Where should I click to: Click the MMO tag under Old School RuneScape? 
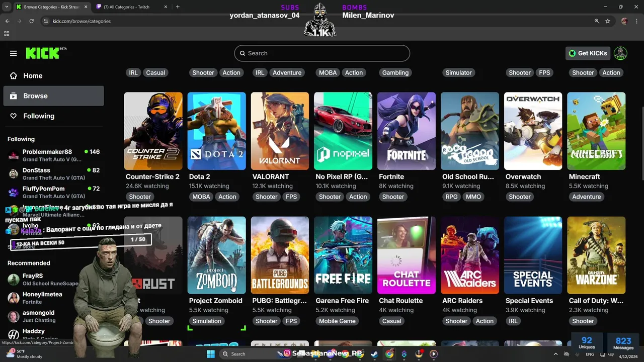tap(473, 197)
